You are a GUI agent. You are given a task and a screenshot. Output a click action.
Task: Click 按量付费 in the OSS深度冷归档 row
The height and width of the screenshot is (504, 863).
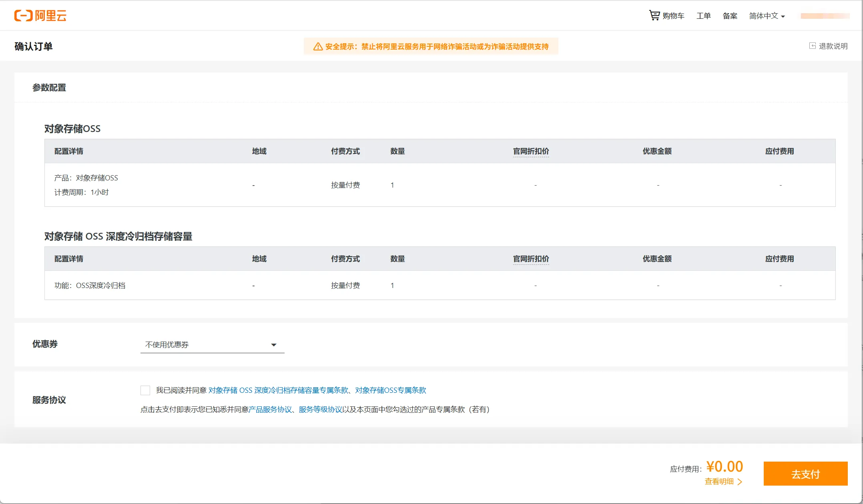[x=345, y=285]
